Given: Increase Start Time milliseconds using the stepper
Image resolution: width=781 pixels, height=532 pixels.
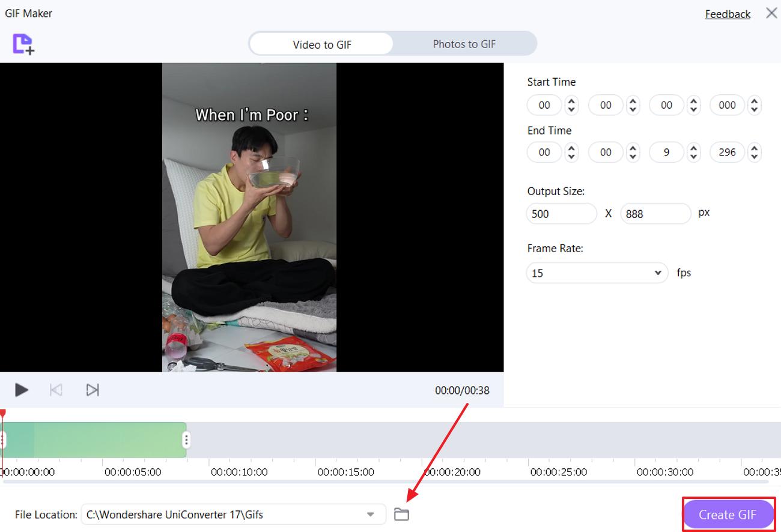Looking at the screenshot, I should (755, 101).
